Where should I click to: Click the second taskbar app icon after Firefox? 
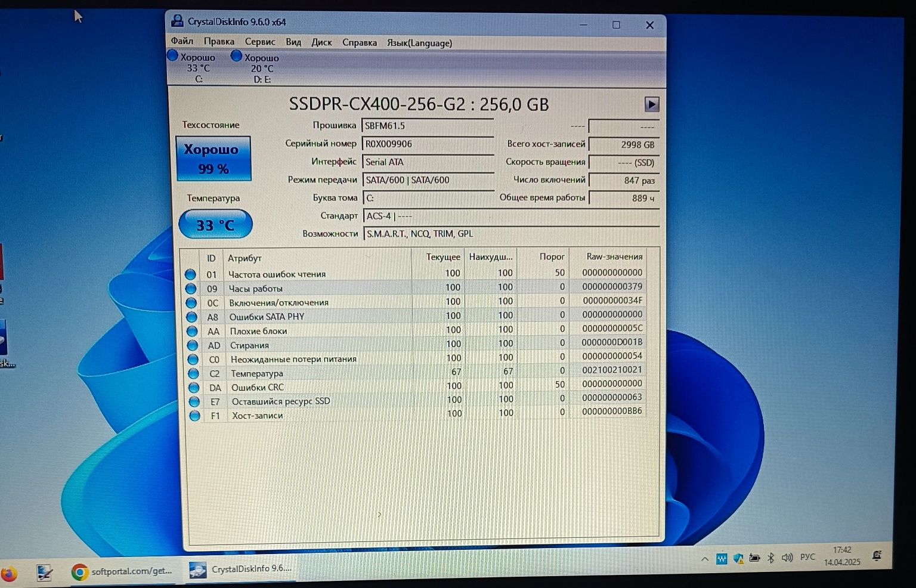[44, 573]
